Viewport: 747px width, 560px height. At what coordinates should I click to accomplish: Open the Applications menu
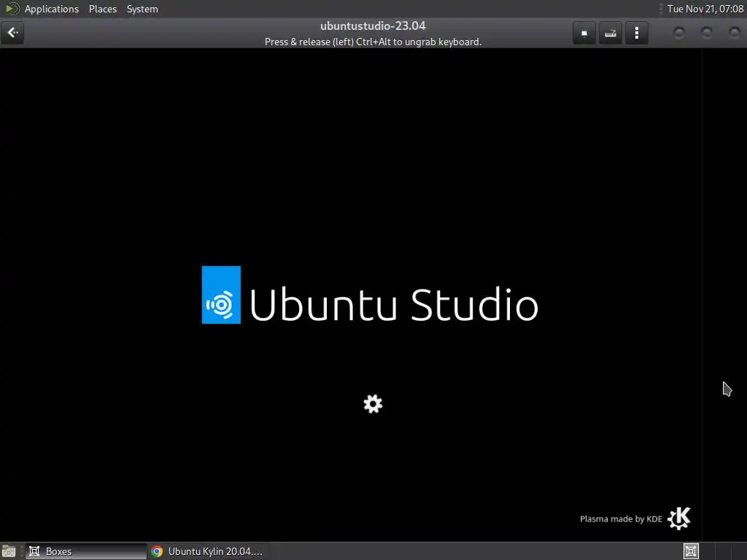[52, 9]
